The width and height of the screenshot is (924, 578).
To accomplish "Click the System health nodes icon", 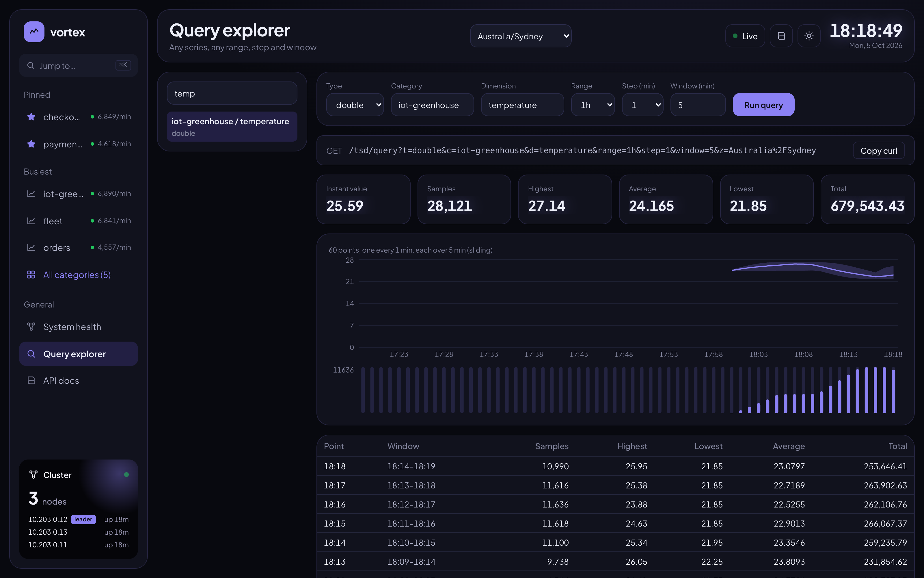I will tap(31, 327).
